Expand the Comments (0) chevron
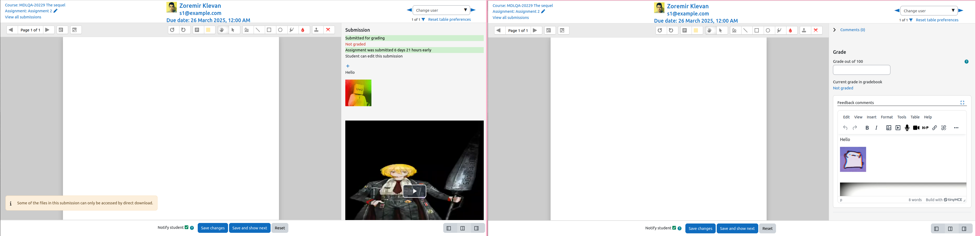980x236 pixels. (x=834, y=30)
